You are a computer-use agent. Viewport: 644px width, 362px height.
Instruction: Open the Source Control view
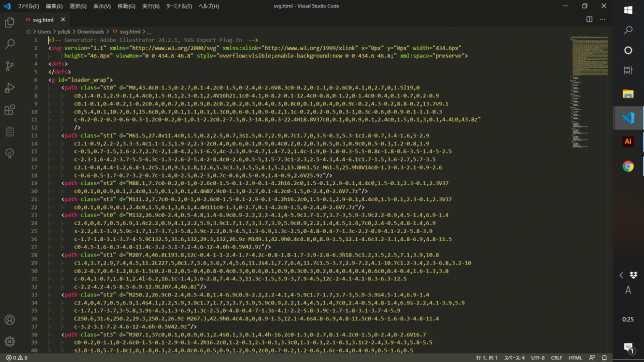(9, 66)
